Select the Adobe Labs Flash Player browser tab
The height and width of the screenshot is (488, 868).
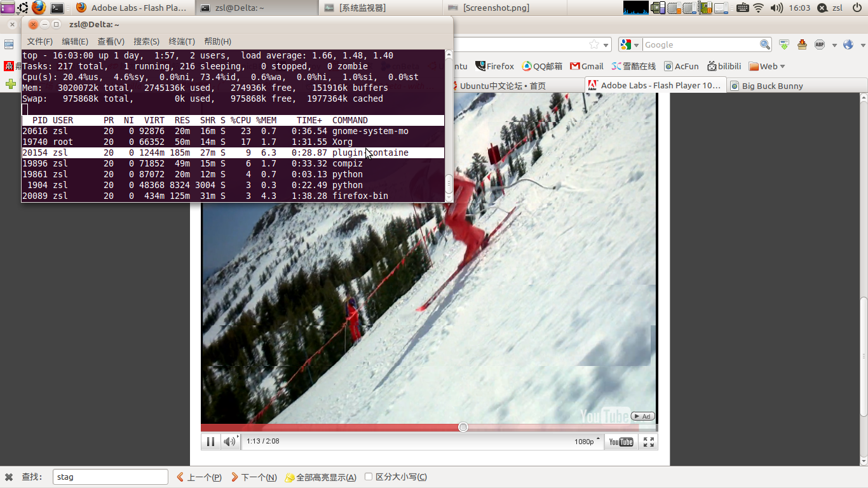(654, 85)
